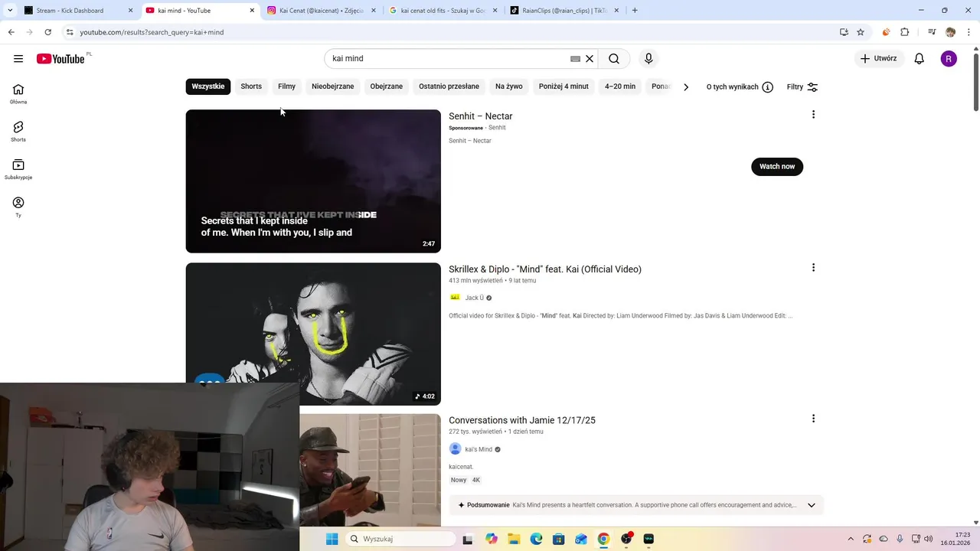Open the Jack Ü channel link

coord(475,298)
